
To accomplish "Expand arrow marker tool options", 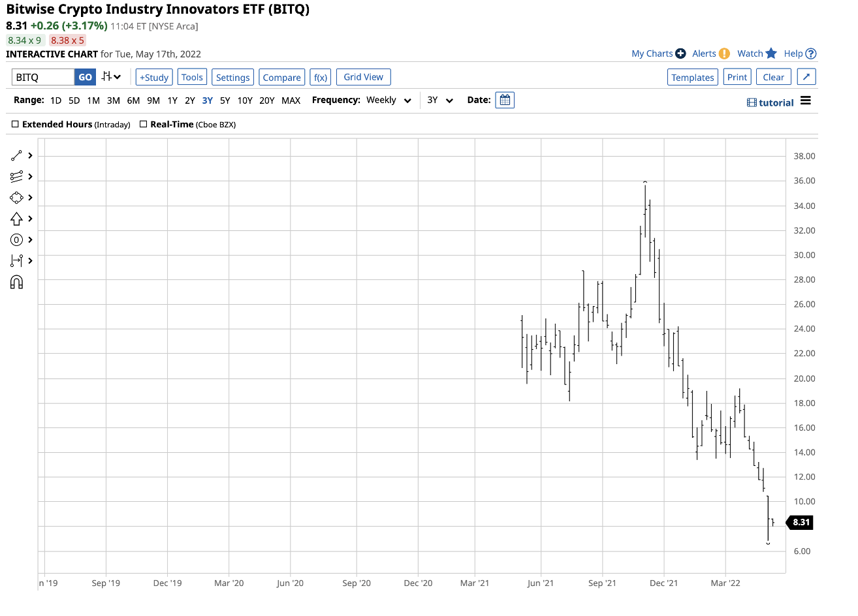I will (30, 219).
